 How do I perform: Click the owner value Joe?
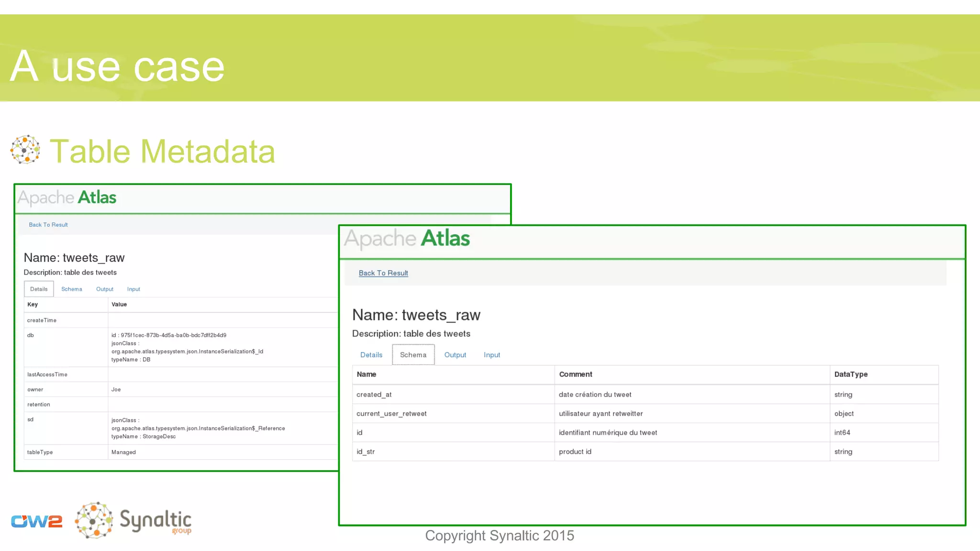click(x=116, y=389)
